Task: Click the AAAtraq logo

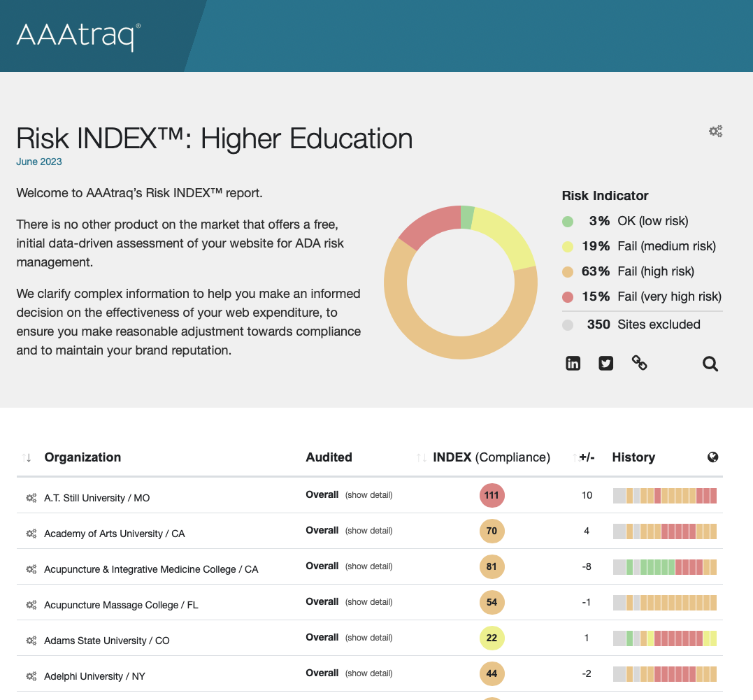Action: pos(77,35)
